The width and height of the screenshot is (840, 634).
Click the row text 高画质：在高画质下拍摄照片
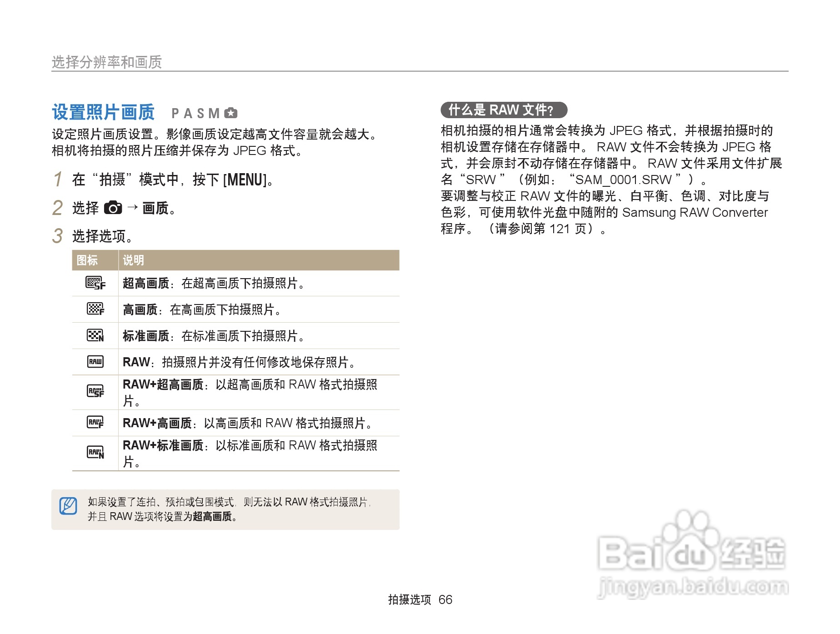click(x=202, y=310)
